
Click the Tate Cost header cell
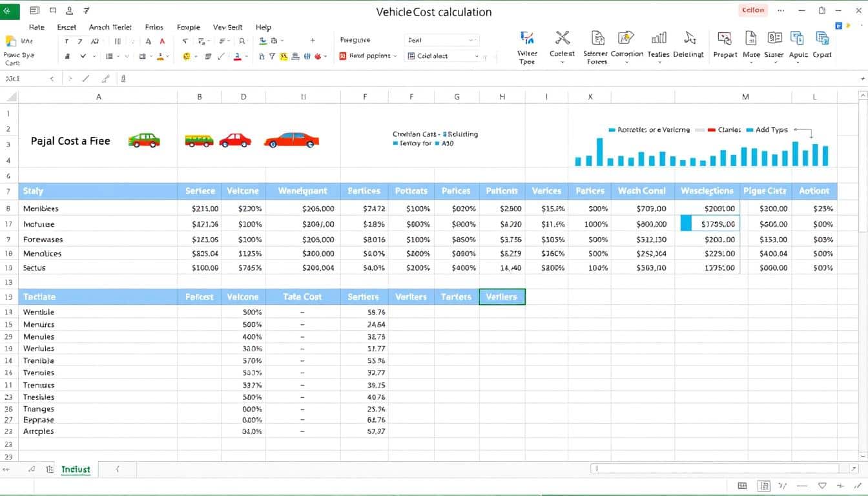(303, 296)
